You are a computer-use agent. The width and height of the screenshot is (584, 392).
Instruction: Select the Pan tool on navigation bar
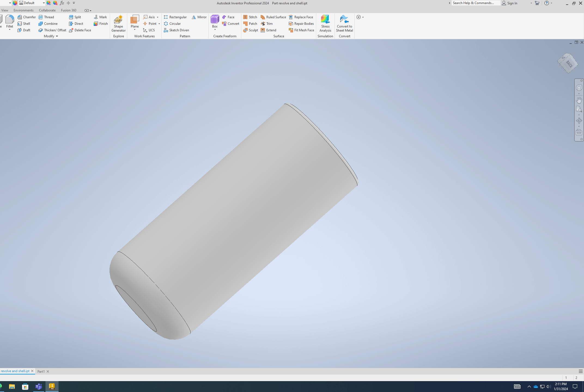tap(579, 100)
